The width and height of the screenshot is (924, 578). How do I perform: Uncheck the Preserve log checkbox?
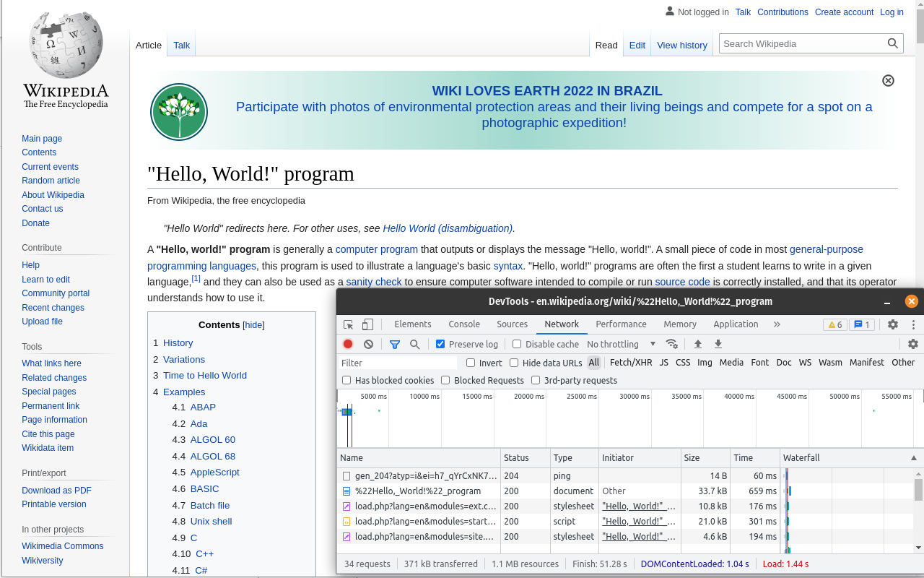[x=440, y=345]
